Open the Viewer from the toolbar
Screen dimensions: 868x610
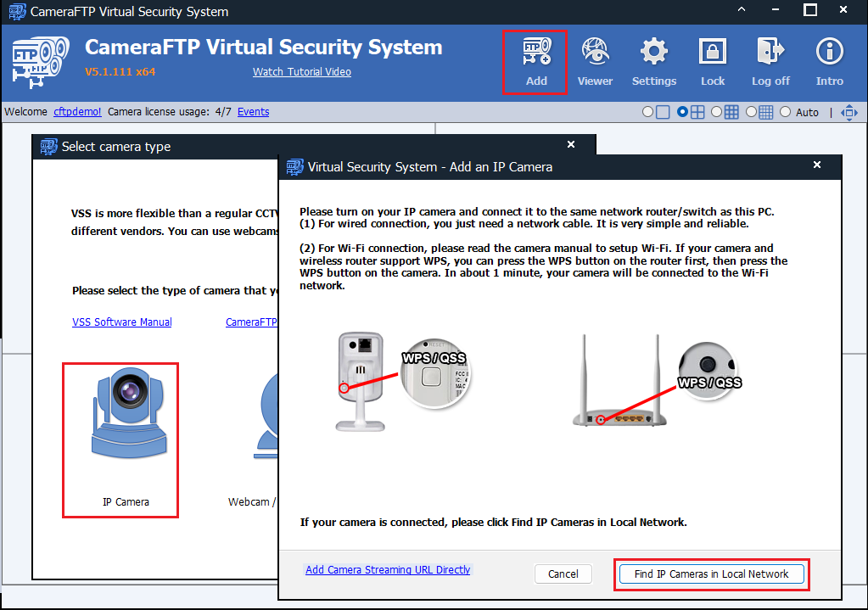coord(595,61)
